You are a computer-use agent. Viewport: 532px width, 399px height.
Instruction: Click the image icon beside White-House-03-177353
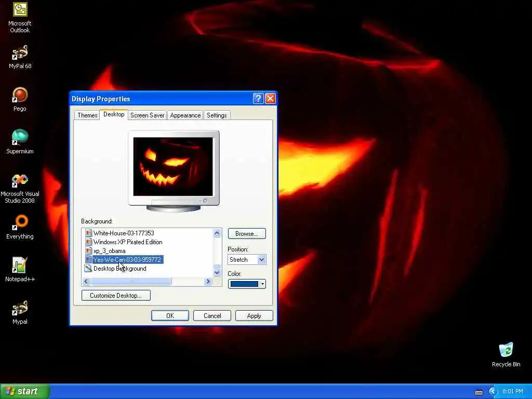coord(88,233)
